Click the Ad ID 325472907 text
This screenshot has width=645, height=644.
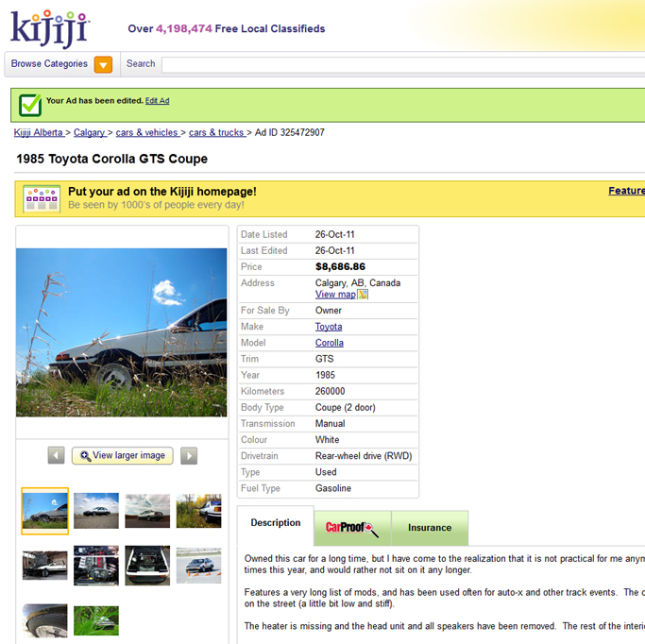(x=290, y=132)
